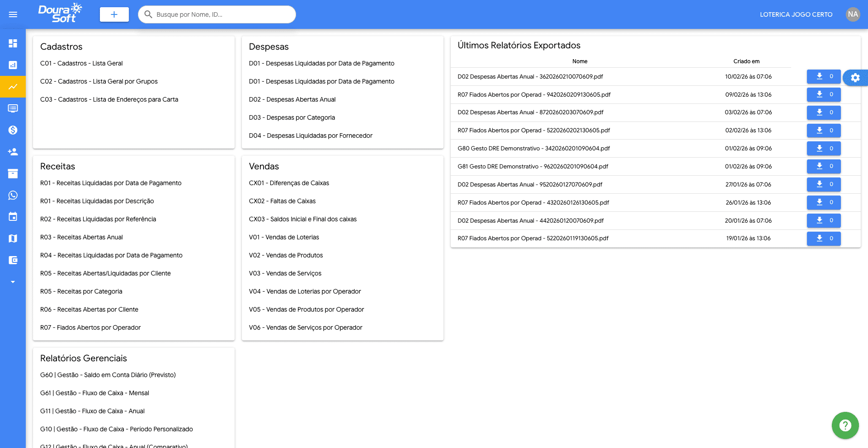Open the dashboard grid icon in sidebar
Image resolution: width=868 pixels, height=448 pixels.
(13, 43)
